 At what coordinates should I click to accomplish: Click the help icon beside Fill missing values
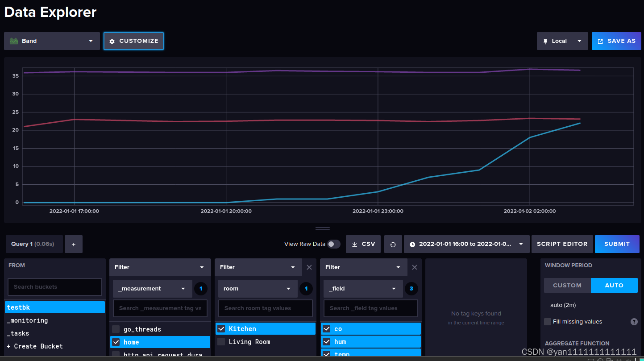click(634, 321)
